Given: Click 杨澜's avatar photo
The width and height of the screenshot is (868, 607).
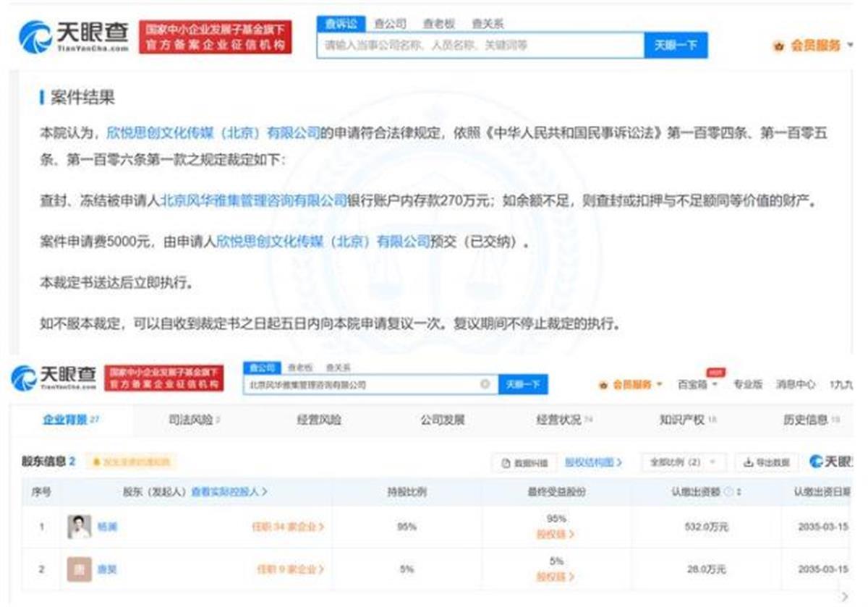Looking at the screenshot, I should click(x=79, y=527).
